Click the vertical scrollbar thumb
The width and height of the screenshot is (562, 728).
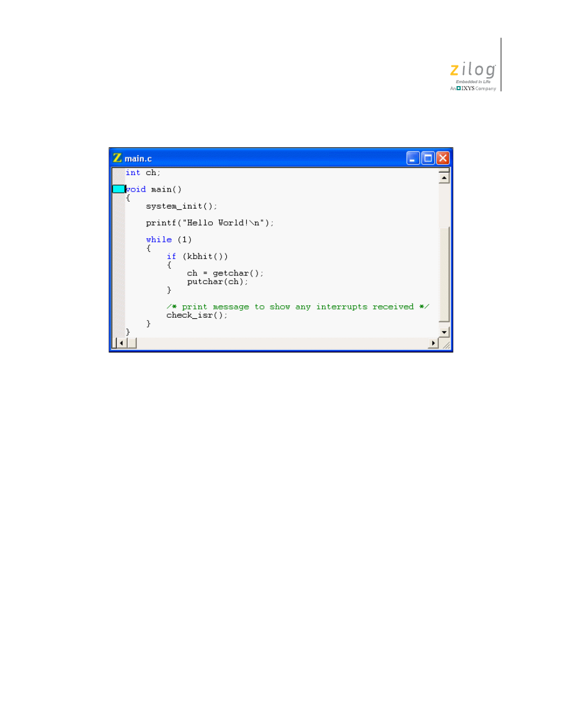coord(444,274)
